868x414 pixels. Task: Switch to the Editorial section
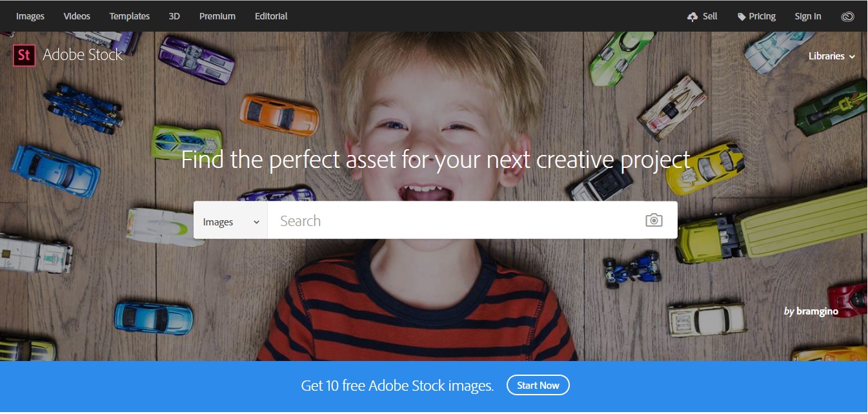point(271,16)
